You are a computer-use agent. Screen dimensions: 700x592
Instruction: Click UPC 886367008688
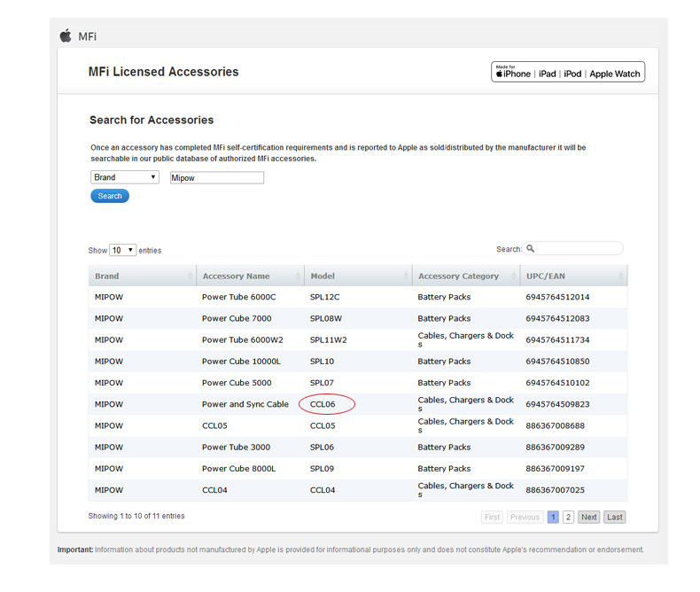point(555,425)
